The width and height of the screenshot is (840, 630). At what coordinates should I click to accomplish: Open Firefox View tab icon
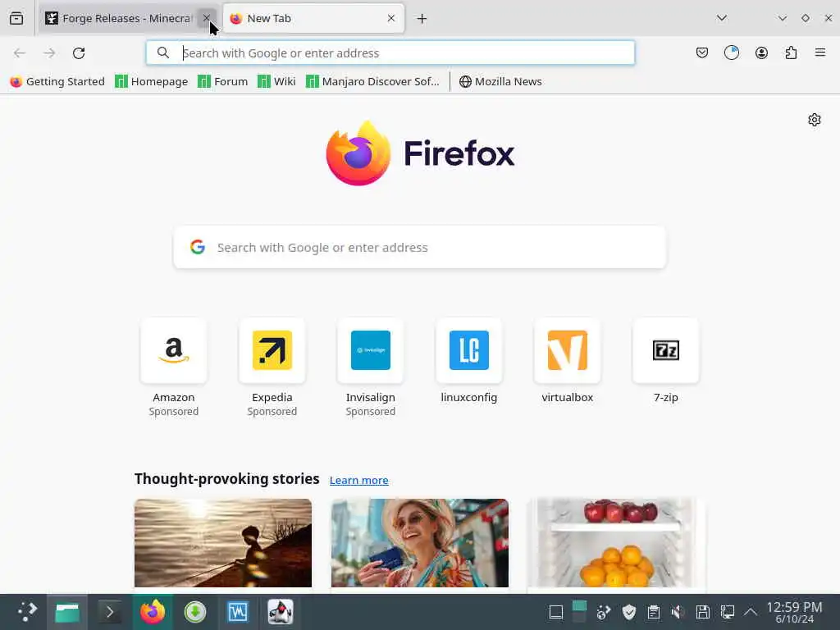click(x=16, y=18)
